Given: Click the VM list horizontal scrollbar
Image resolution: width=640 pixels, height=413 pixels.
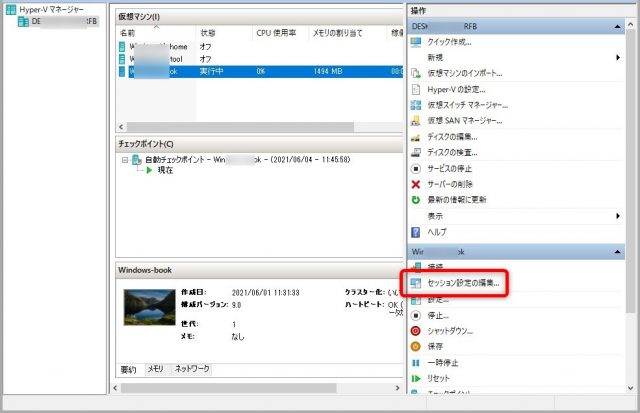Looking at the screenshot, I should pos(240,127).
